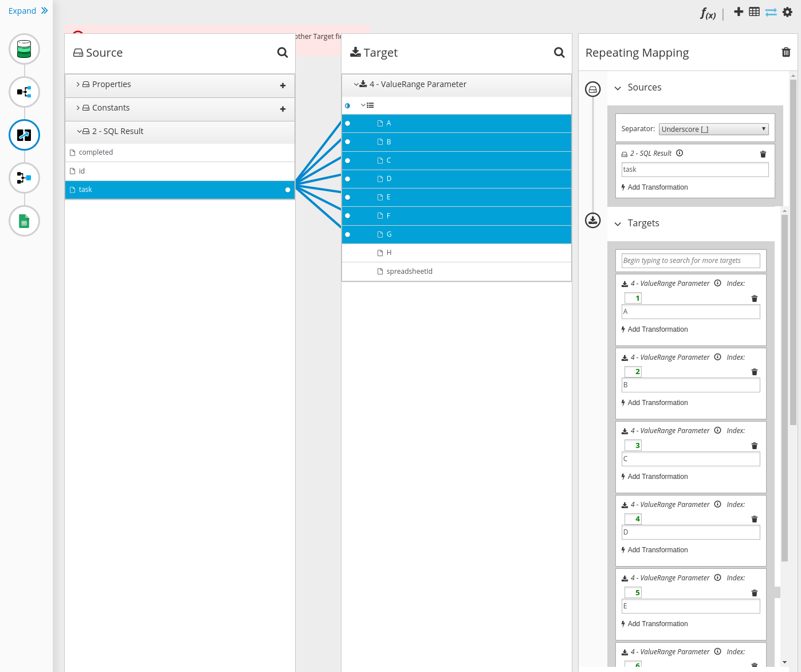Collapse the Targets section
The image size is (801, 672).
click(x=618, y=224)
